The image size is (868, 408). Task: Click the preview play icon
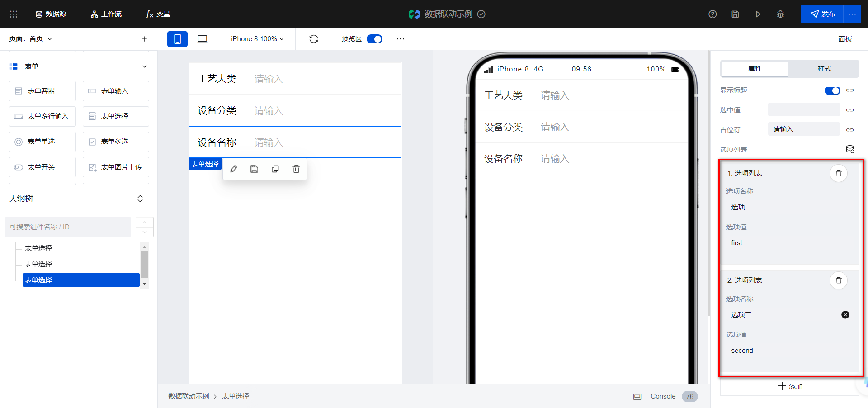pyautogui.click(x=758, y=14)
